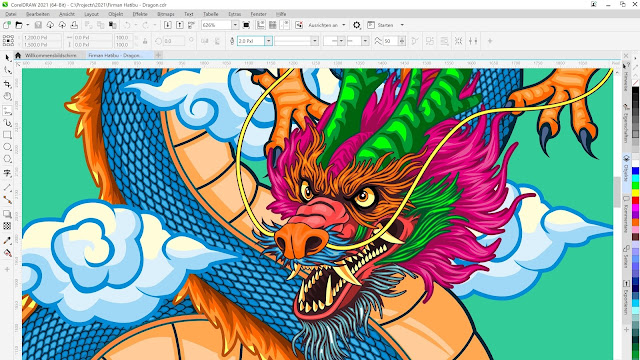640x360 pixels.
Task: Click the Starten button
Action: [381, 25]
